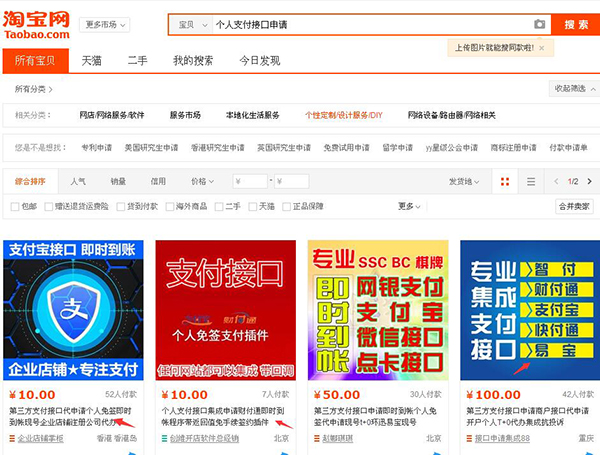Click shop icon beside 接口申请集成88
Screen dimensions: 600x455
tap(470, 439)
